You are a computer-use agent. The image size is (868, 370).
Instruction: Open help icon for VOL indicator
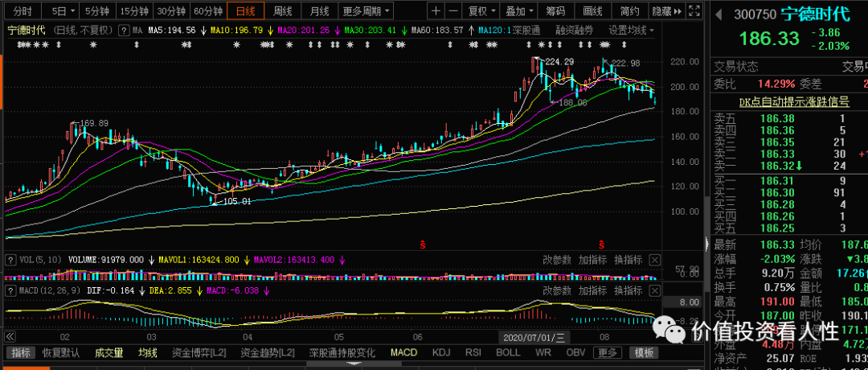[10, 259]
